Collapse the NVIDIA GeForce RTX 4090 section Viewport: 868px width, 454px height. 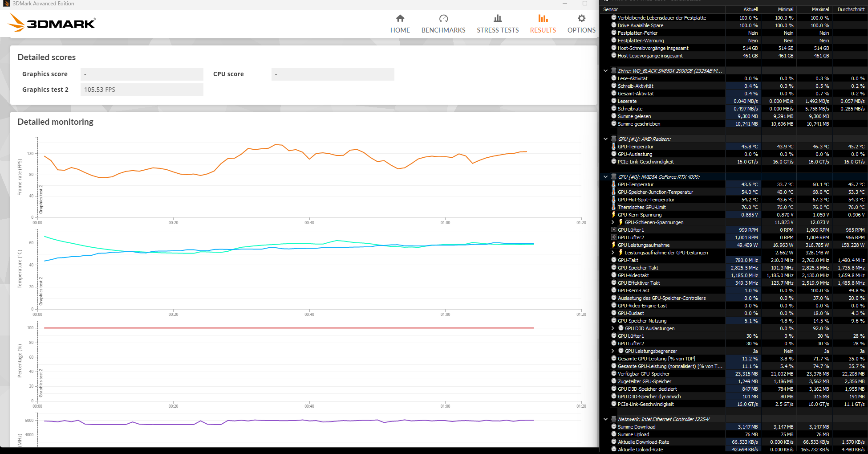(x=605, y=176)
